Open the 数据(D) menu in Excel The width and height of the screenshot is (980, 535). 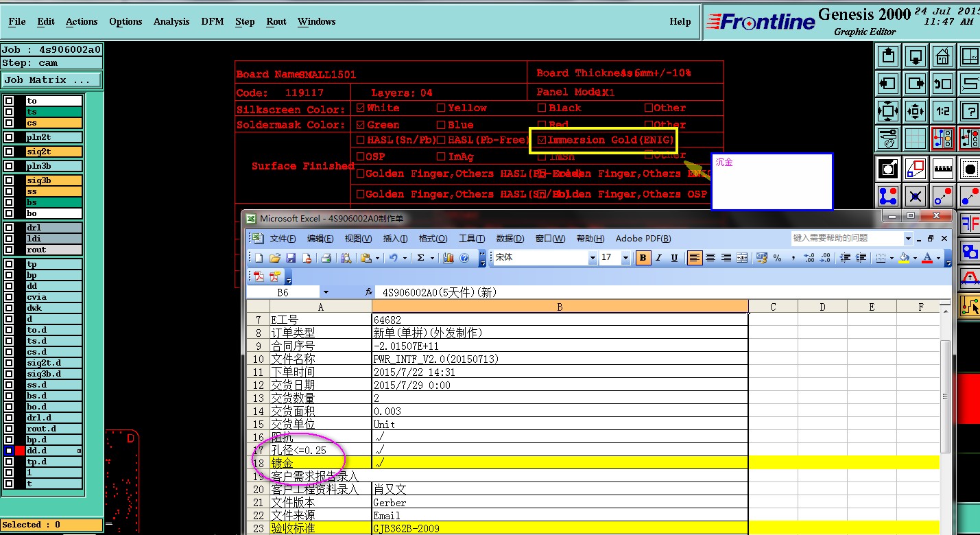click(510, 239)
